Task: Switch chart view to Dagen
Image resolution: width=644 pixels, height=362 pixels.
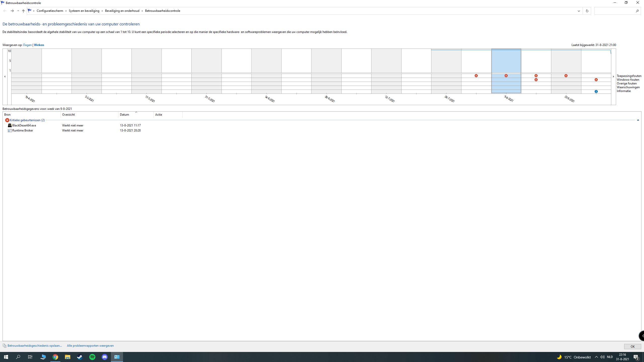Action: click(27, 45)
